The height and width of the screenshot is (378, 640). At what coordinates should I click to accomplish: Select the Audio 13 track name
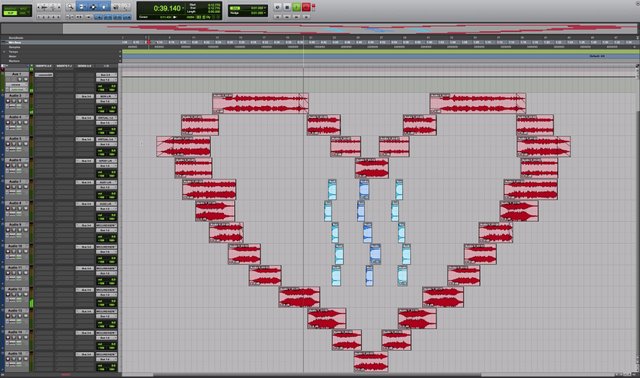(16, 311)
